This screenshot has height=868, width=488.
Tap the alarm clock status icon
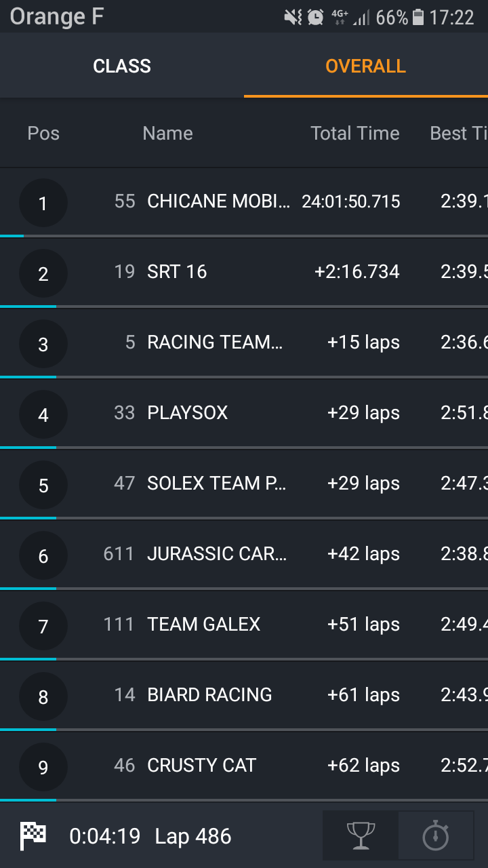tap(315, 17)
